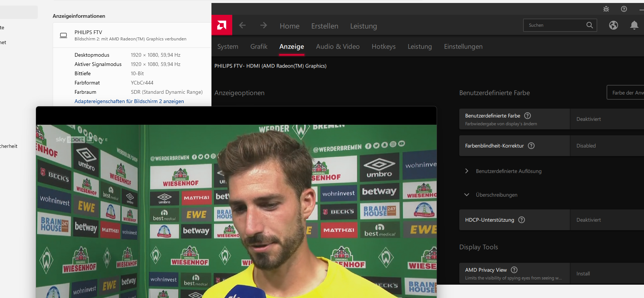Click the monitor icon beside PHILIPS FTV
The width and height of the screenshot is (644, 298).
pyautogui.click(x=63, y=35)
